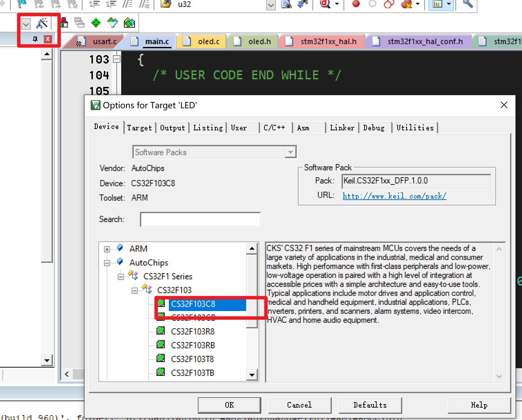Viewport: 522px width, 420px height.
Task: Click the Incremental Find icon
Action: pos(302,4)
